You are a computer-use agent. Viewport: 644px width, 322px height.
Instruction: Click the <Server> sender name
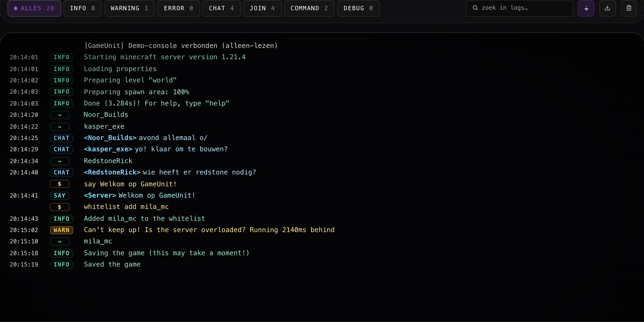(x=100, y=195)
